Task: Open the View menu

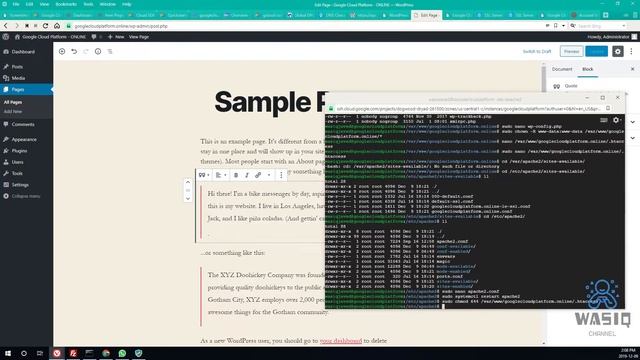Action: click(x=44, y=4)
